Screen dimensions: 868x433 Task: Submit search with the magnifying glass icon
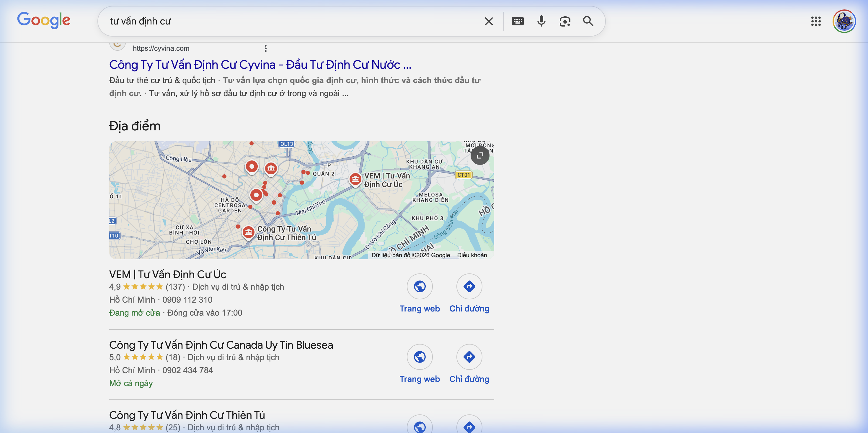coord(588,21)
